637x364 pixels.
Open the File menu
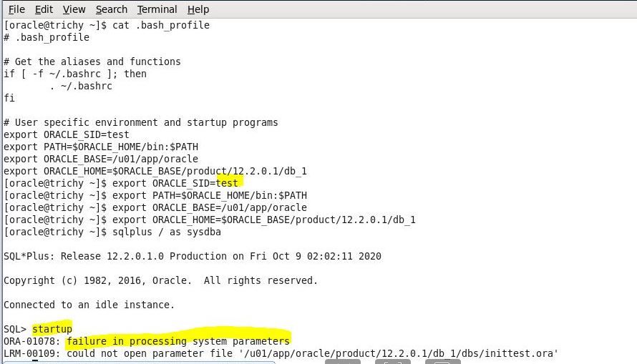tap(16, 9)
